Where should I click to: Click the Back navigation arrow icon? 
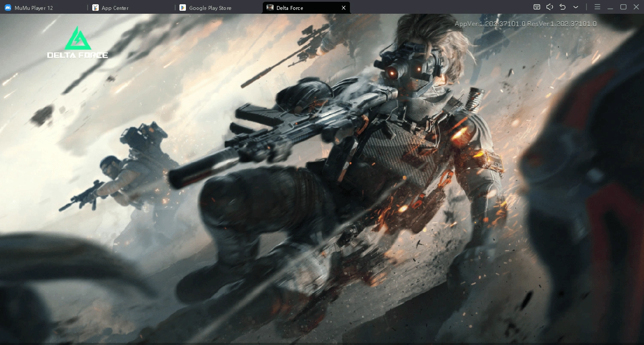coord(562,7)
